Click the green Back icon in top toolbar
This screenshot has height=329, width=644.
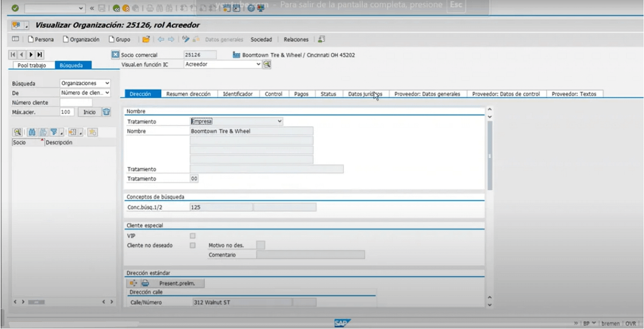[116, 8]
